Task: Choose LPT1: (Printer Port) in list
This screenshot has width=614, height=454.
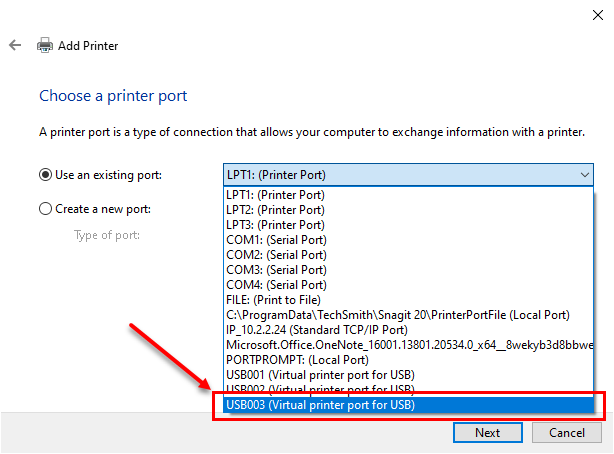Action: point(408,195)
